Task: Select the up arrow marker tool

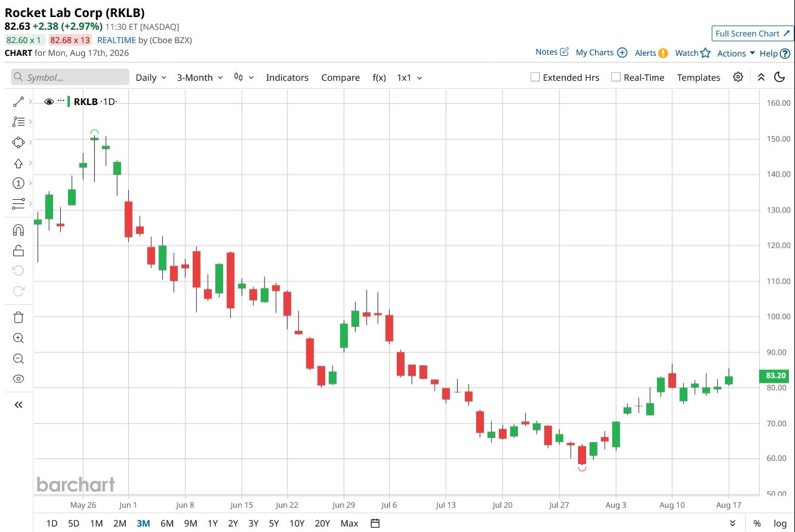Action: [x=18, y=163]
